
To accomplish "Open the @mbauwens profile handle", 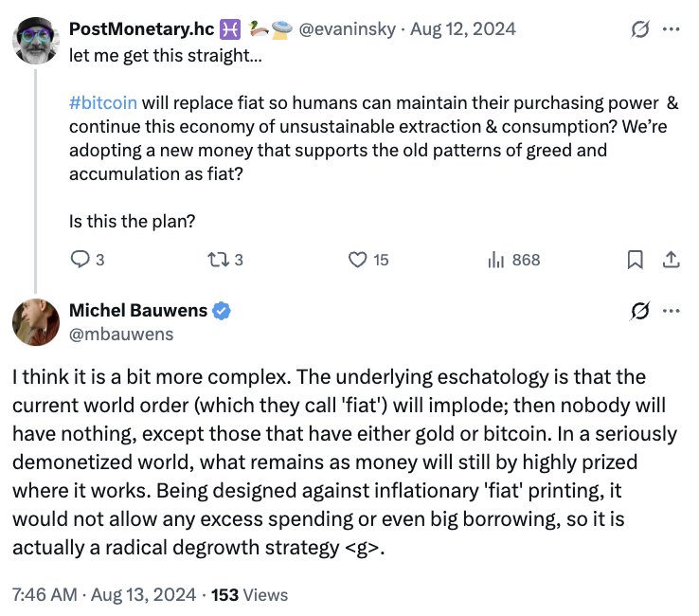I will tap(121, 334).
